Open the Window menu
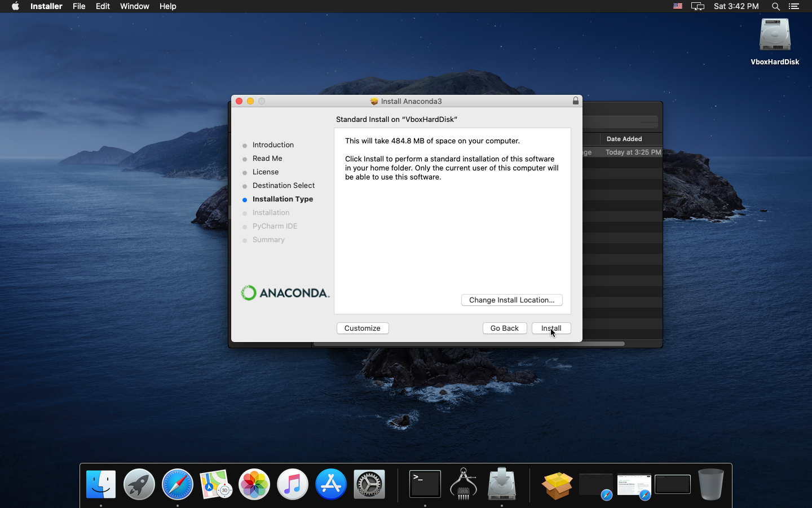The height and width of the screenshot is (508, 812). [134, 6]
